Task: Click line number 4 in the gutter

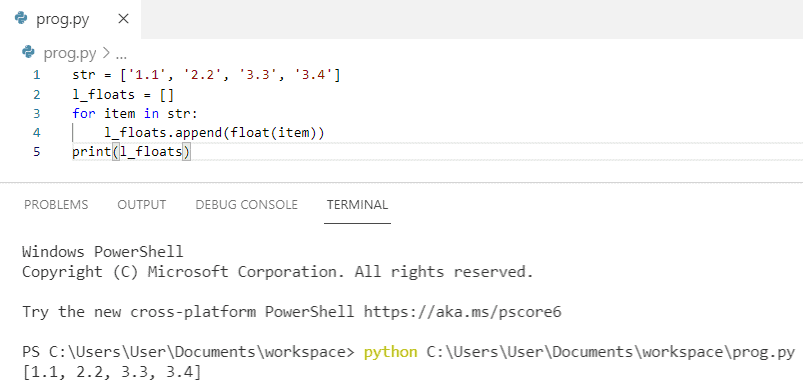Action: 36,133
